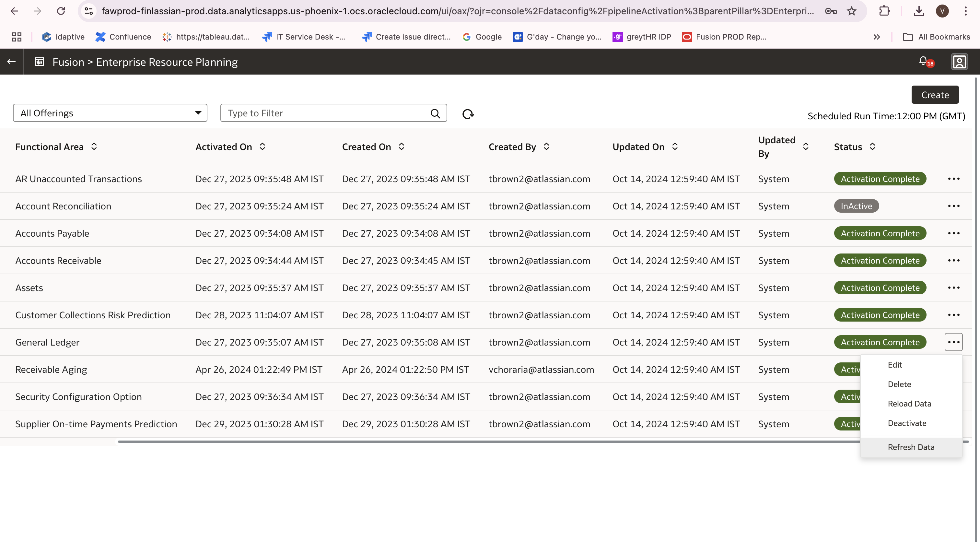Choose Refresh Data from the menu

pos(911,447)
